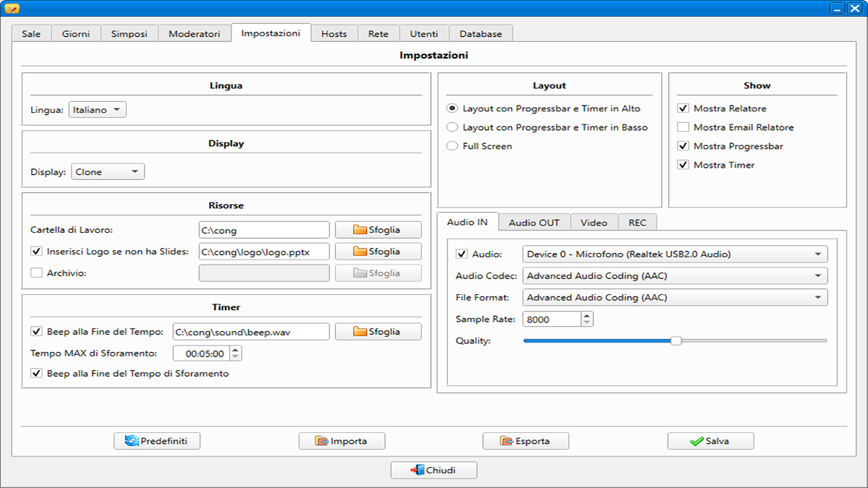Switch to the Database tab
This screenshot has height=488, width=868.
pos(481,34)
